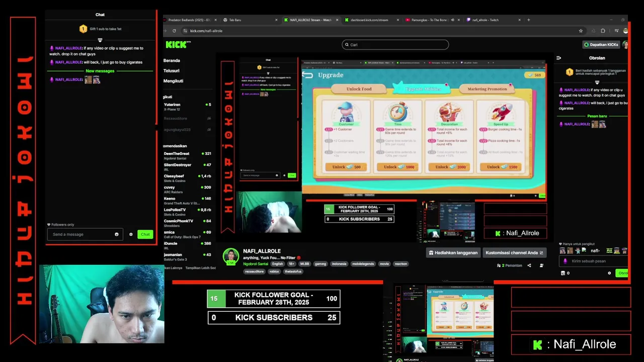Click the browser address bar kick.com/nafi-allrole
The width and height of the screenshot is (644, 362).
[382, 31]
